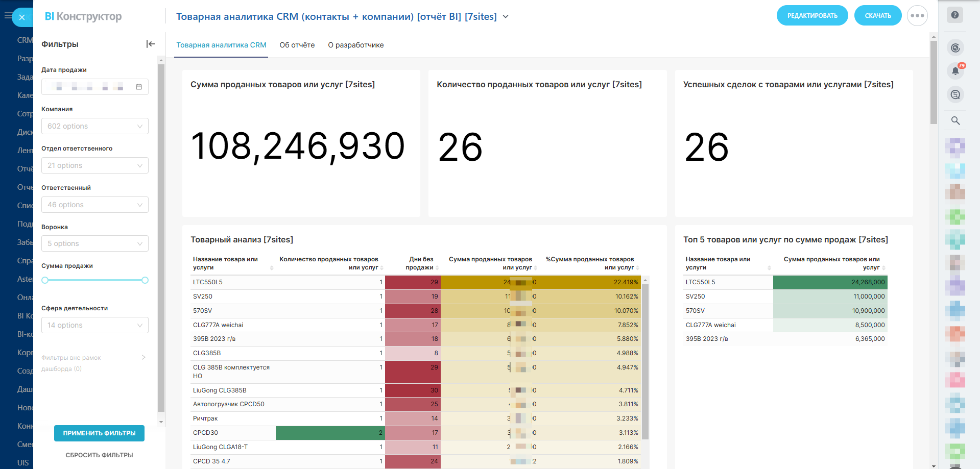
Task: Switch to the Об отчёте tab
Action: coord(297,45)
